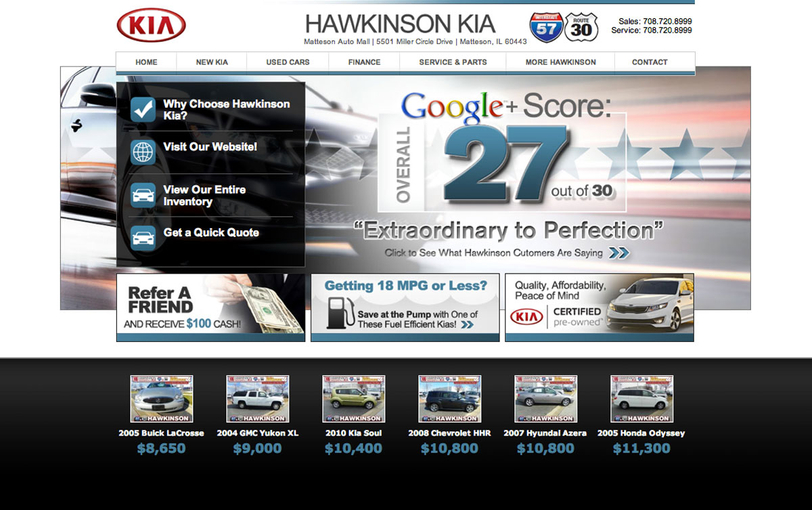This screenshot has width=812, height=510.
Task: Click the car icon beside View Our Entire Inventory
Action: click(143, 196)
